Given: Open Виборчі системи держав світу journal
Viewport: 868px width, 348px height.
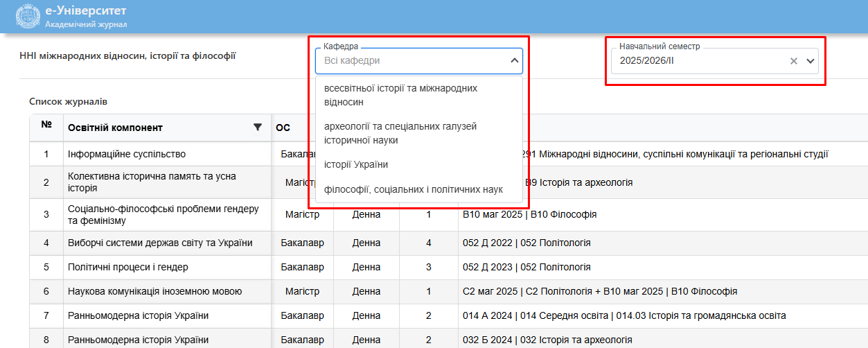Looking at the screenshot, I should [159, 243].
